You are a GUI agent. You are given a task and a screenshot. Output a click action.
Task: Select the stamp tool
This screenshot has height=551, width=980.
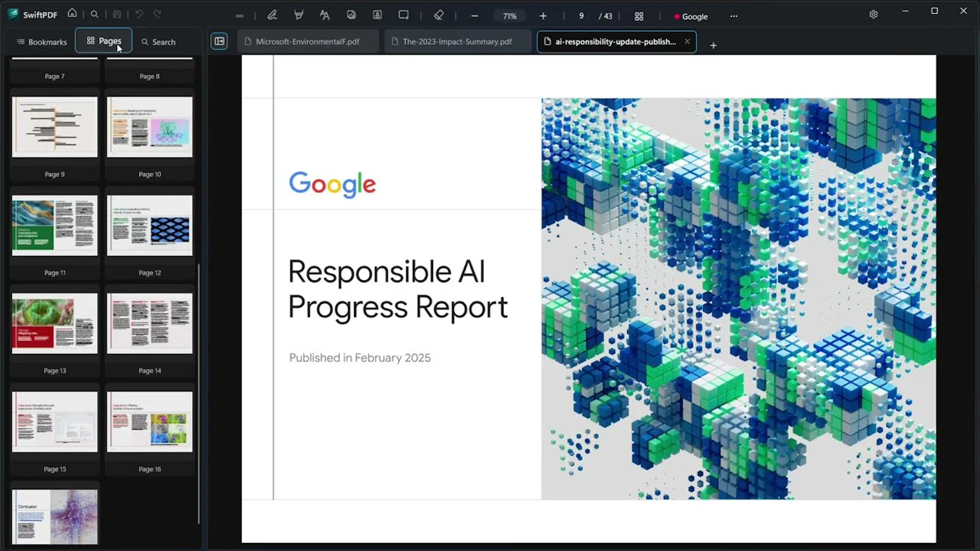pyautogui.click(x=377, y=15)
